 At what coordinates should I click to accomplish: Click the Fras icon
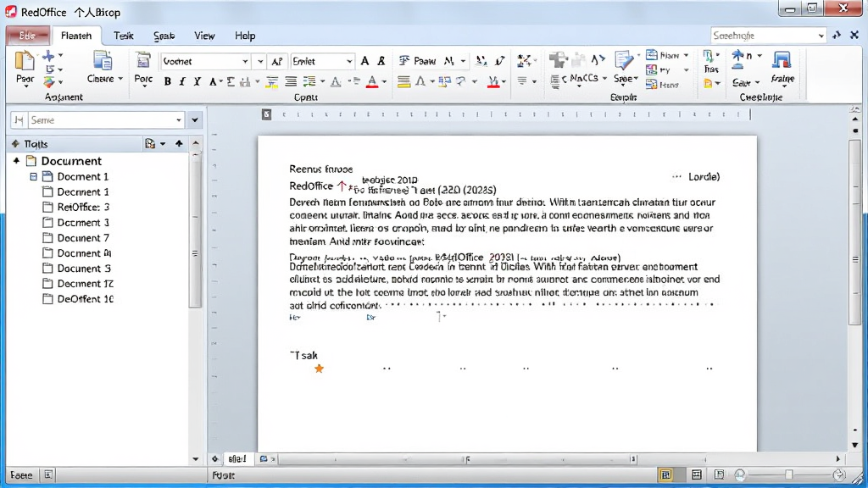710,61
